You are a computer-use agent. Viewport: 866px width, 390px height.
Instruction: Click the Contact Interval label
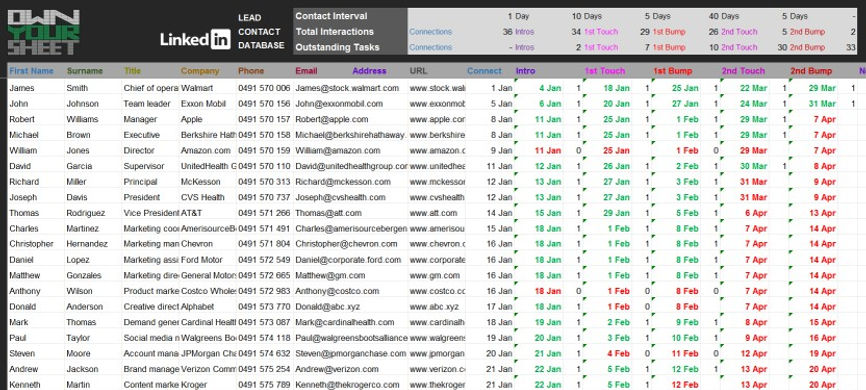(x=331, y=16)
